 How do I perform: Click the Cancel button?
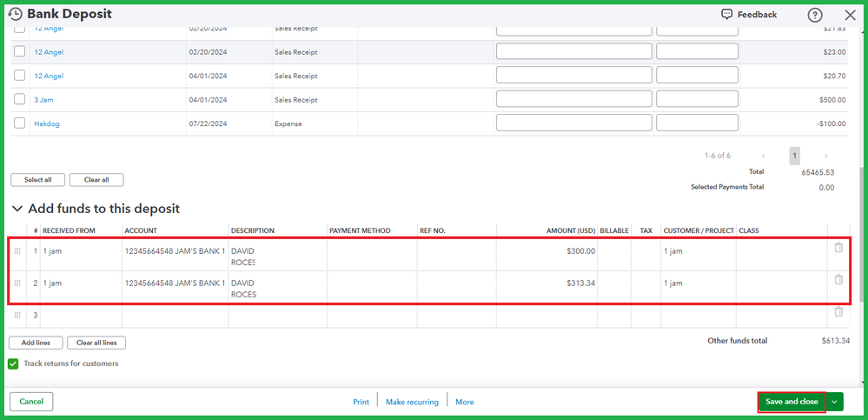(x=31, y=402)
